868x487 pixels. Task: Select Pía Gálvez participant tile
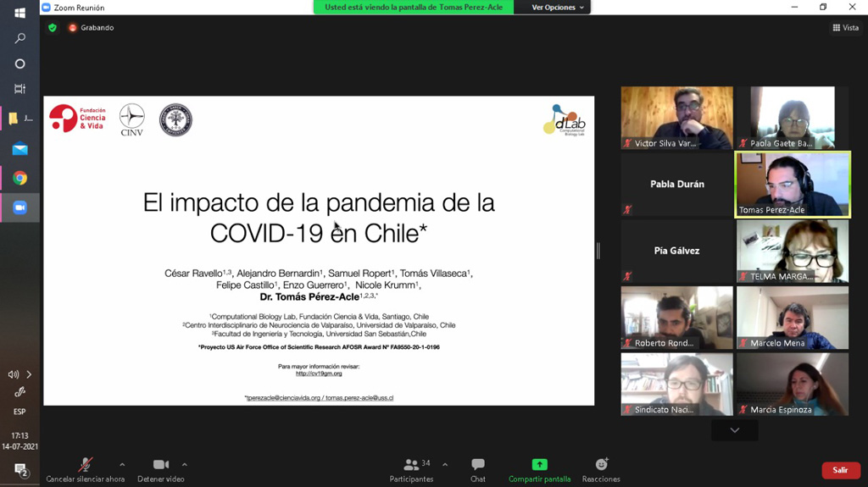[676, 251]
